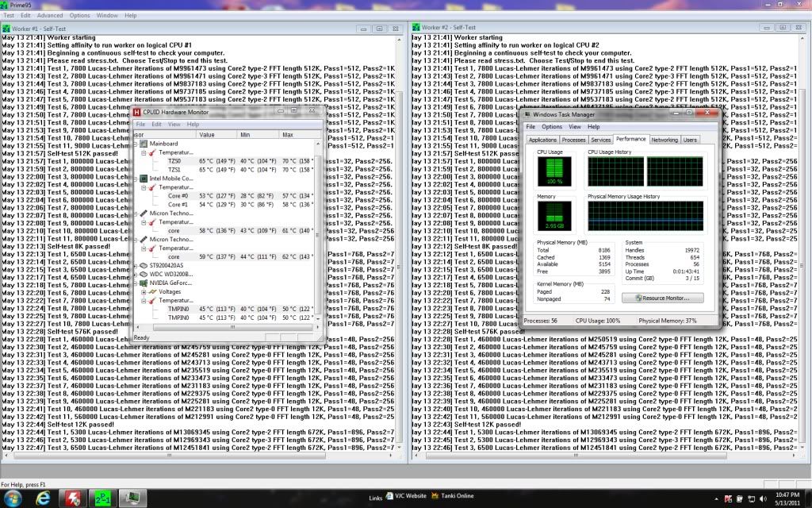Switch to Hardware Monitor taskbar icon
Viewport: 812px width, 508px height.
tap(73, 498)
